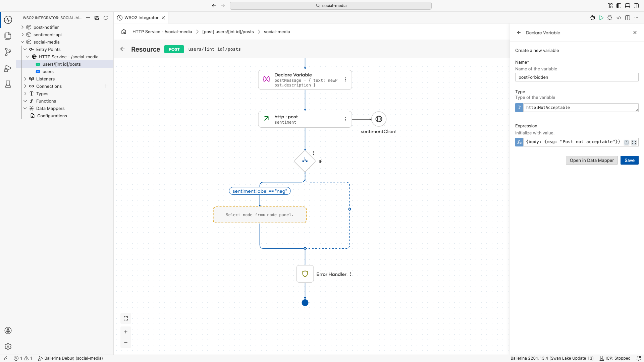Select the users resource in tree
The width and height of the screenshot is (644, 362).
[x=48, y=71]
